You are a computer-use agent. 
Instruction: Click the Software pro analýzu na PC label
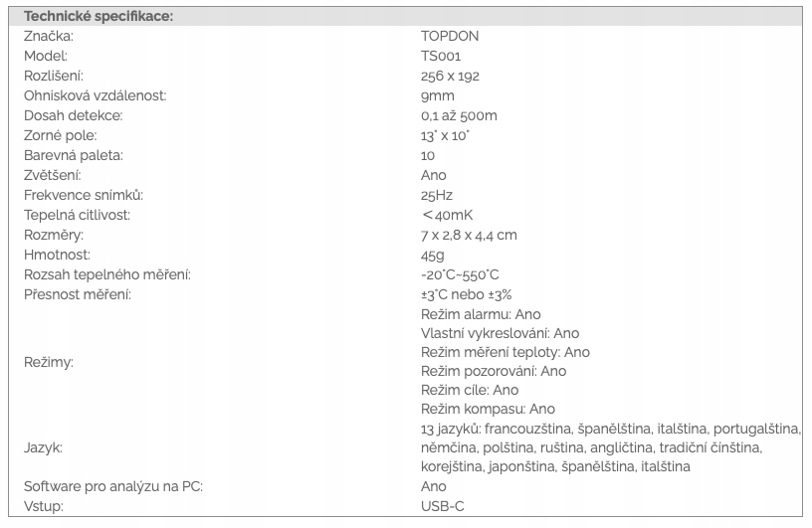point(112,486)
